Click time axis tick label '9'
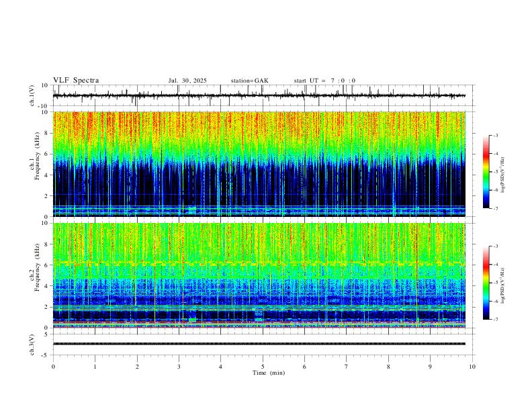Screen dimensions: 532x411 [430, 367]
